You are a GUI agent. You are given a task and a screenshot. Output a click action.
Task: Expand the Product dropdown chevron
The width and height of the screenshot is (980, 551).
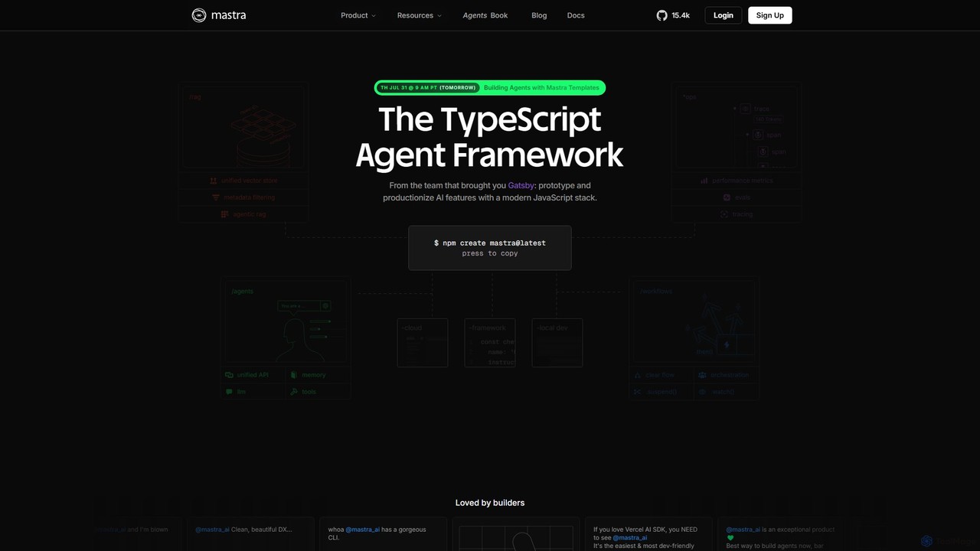coord(374,15)
